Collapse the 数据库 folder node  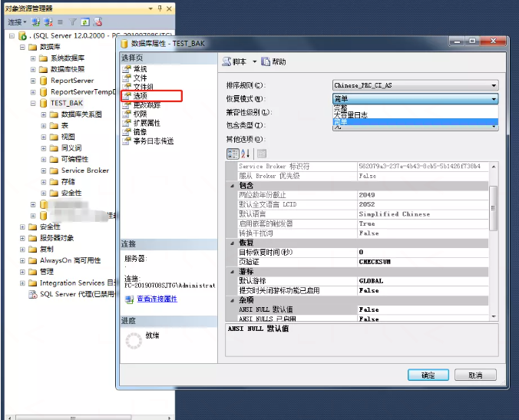pos(22,47)
